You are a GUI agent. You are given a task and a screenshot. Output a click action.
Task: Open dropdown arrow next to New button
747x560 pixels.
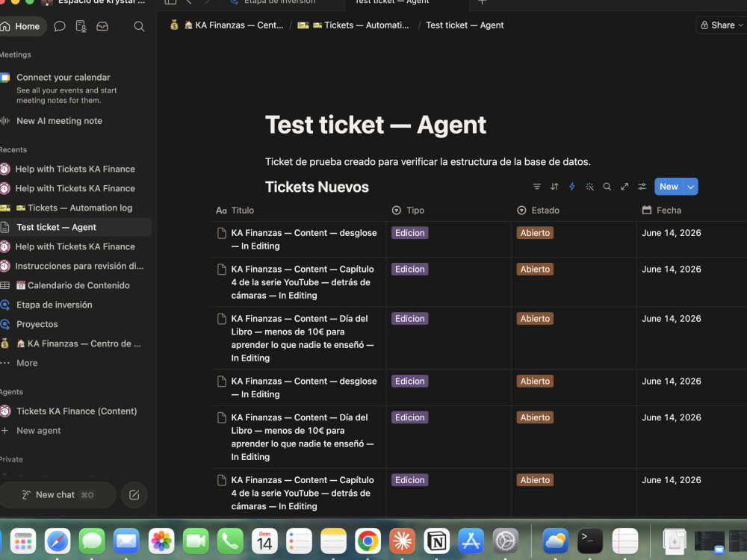tap(691, 187)
